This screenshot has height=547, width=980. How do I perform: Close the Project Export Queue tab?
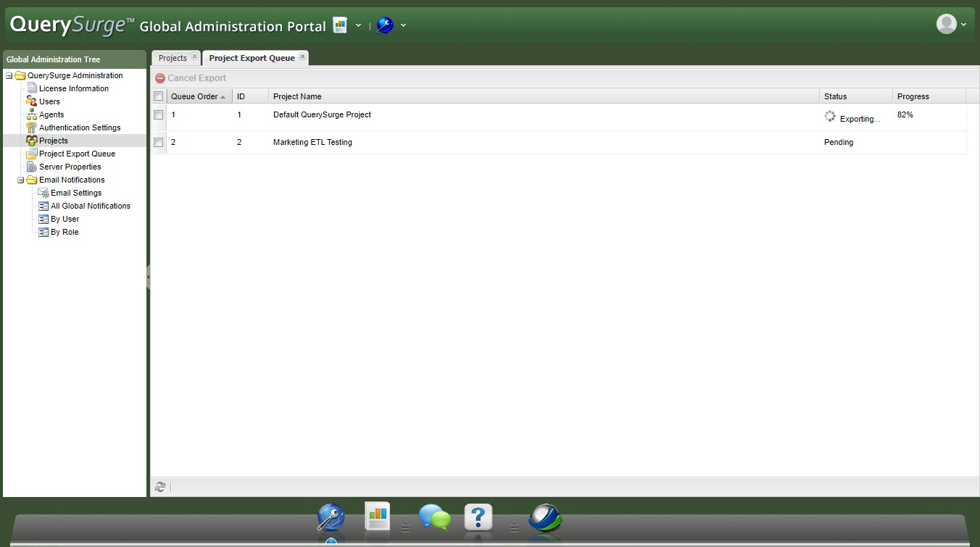click(x=302, y=57)
